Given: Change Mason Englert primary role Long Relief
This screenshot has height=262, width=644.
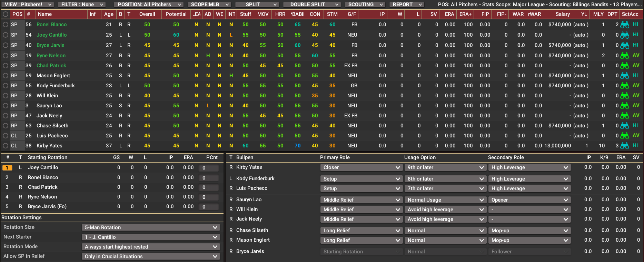Looking at the screenshot, I should 361,240.
